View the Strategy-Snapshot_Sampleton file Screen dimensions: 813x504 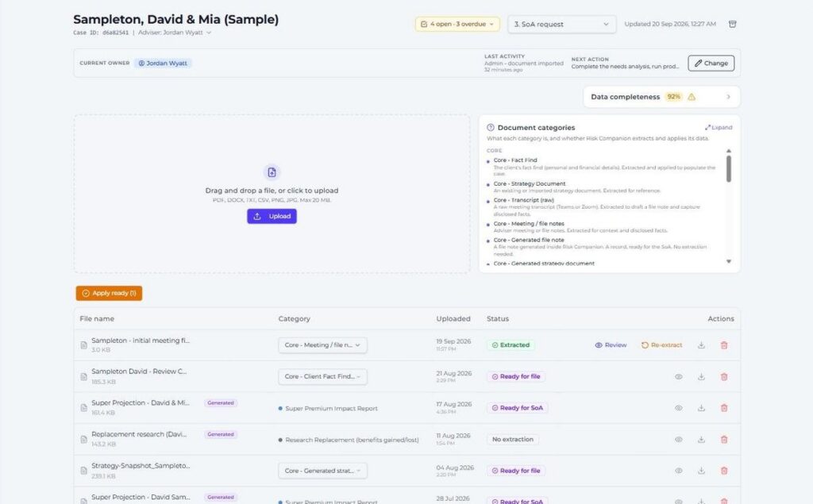coord(678,471)
